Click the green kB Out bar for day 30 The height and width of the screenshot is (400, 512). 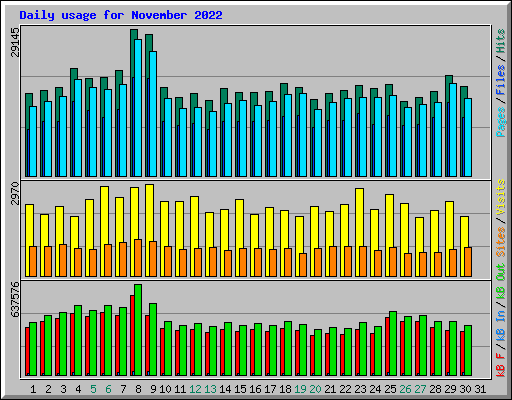(468, 350)
